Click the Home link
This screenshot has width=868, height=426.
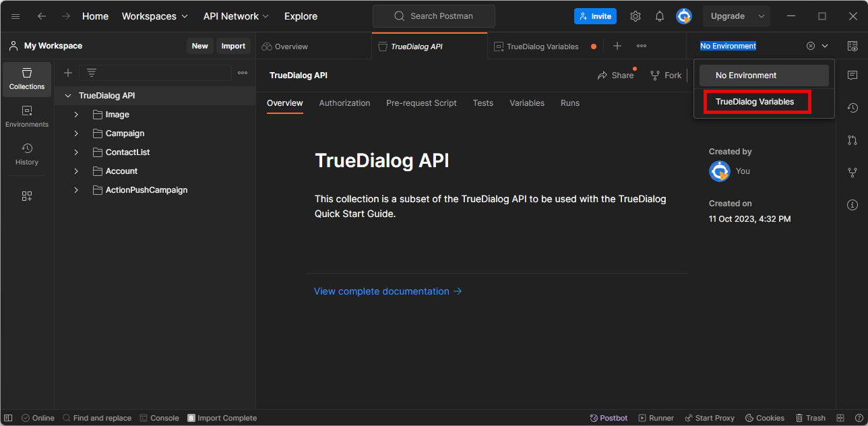95,16
